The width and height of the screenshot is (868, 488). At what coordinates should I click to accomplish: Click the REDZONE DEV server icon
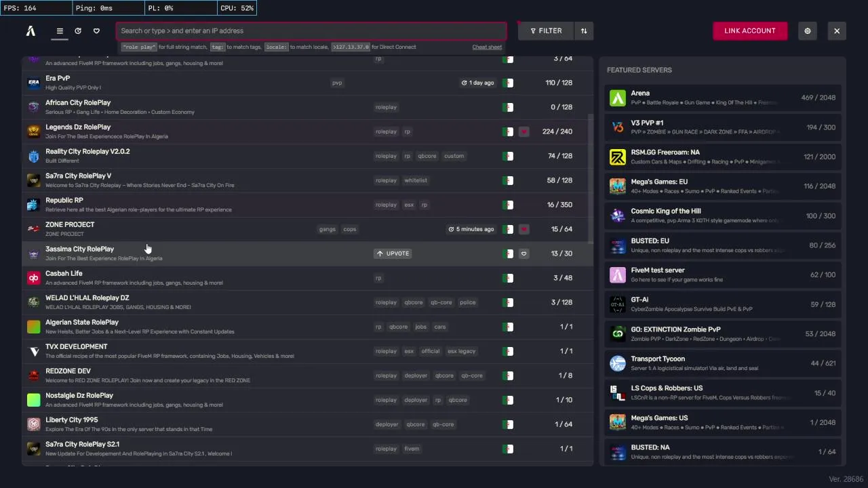pyautogui.click(x=33, y=375)
